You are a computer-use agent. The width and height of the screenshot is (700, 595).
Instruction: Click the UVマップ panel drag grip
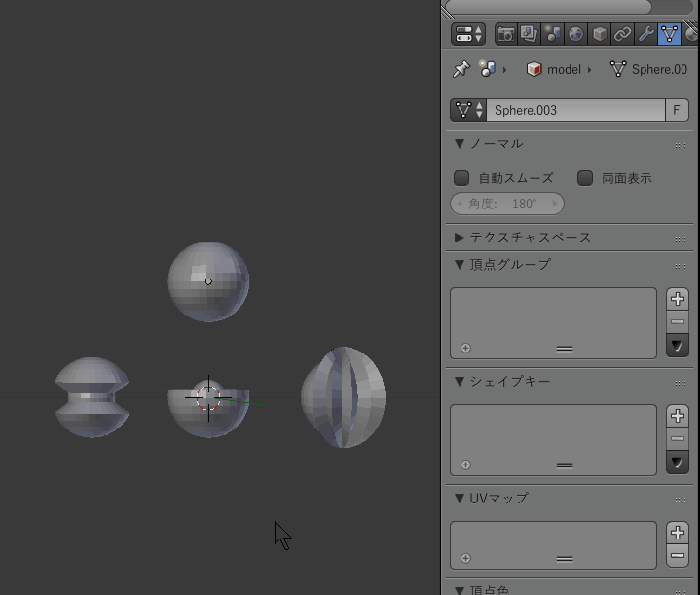[x=681, y=500]
